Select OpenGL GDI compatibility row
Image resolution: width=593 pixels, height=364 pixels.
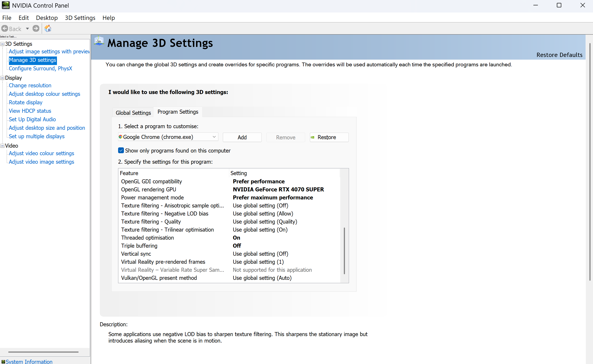[229, 181]
